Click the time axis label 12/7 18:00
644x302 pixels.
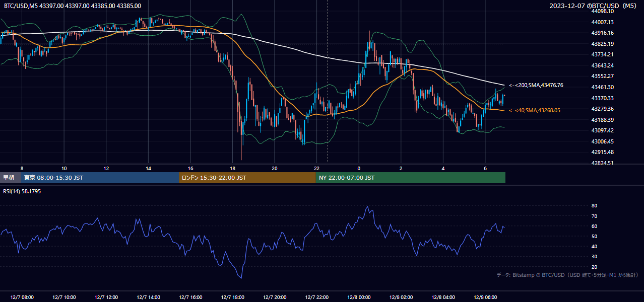click(x=232, y=297)
